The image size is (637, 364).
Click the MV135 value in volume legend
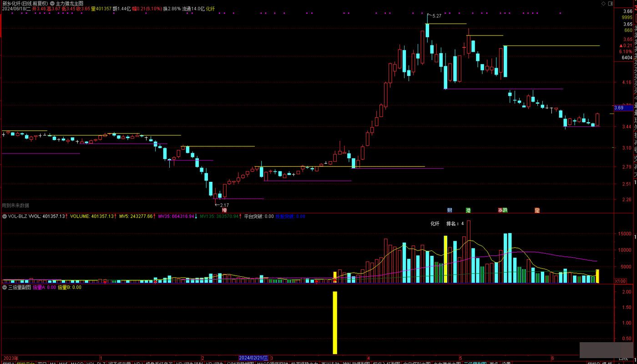pos(219,216)
